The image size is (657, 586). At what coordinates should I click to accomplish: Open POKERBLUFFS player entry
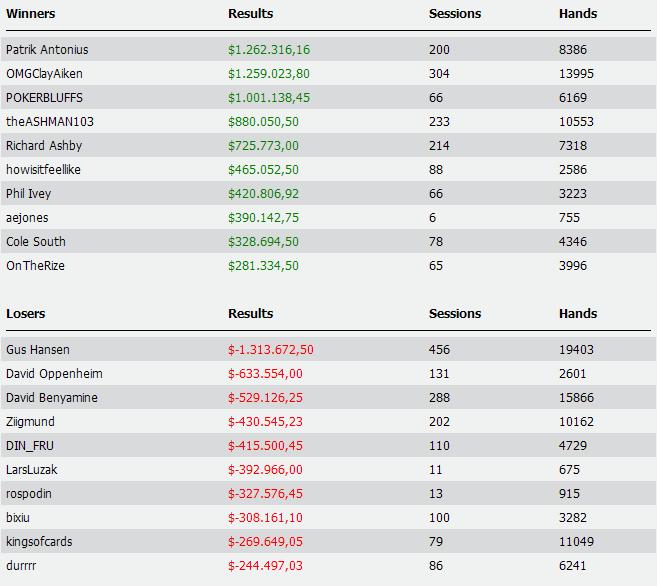click(x=44, y=98)
